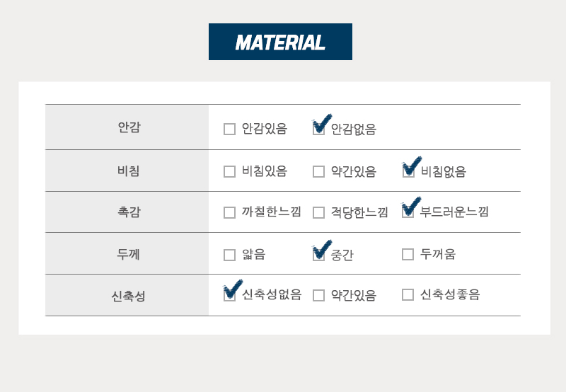Click the 비침 row label
The image size is (566, 392).
click(x=129, y=171)
